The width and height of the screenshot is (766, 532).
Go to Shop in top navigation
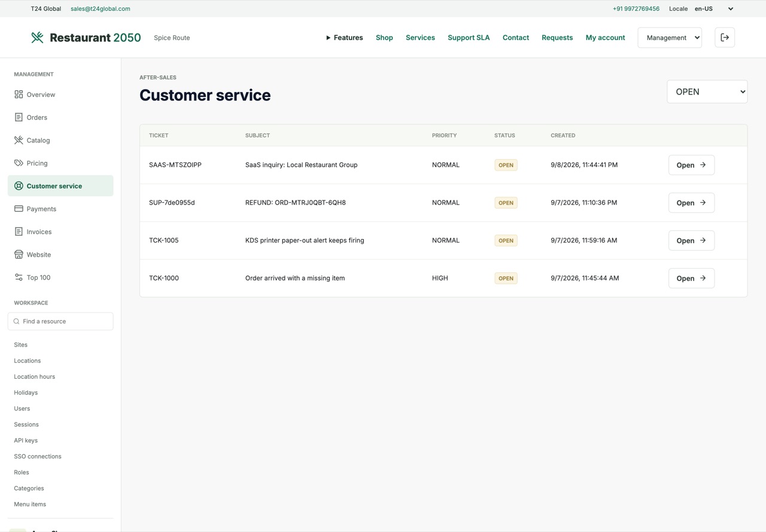click(x=384, y=38)
